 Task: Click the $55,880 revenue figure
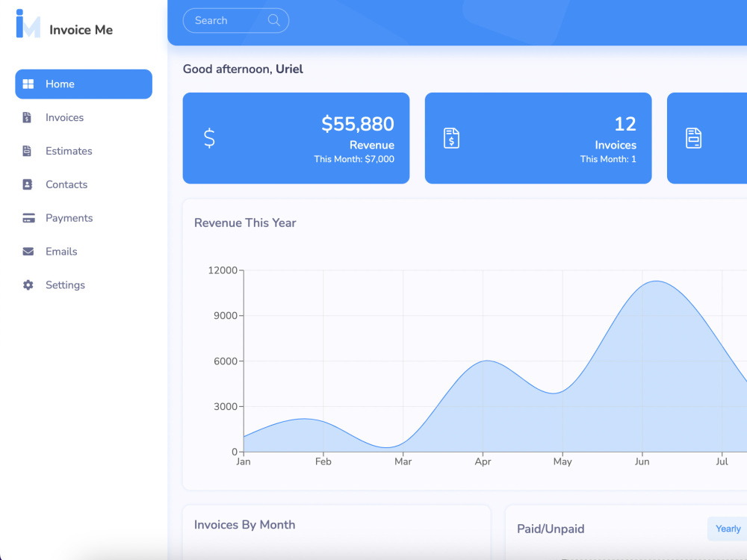click(358, 124)
